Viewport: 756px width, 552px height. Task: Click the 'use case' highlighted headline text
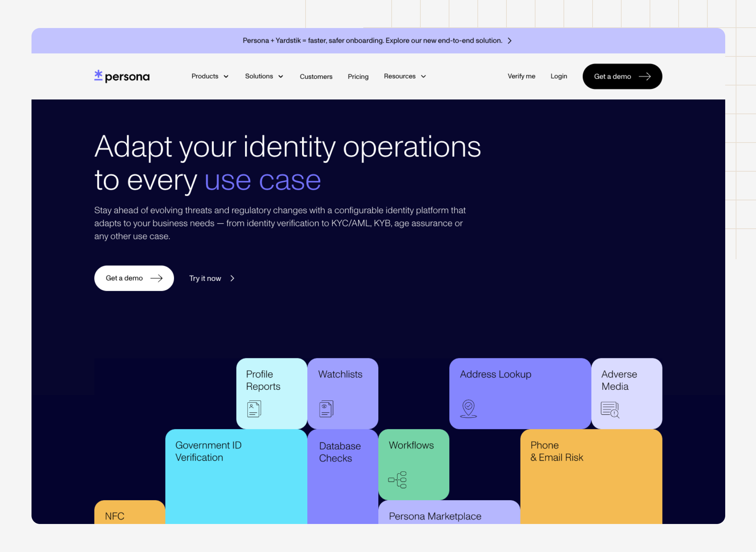[262, 180]
